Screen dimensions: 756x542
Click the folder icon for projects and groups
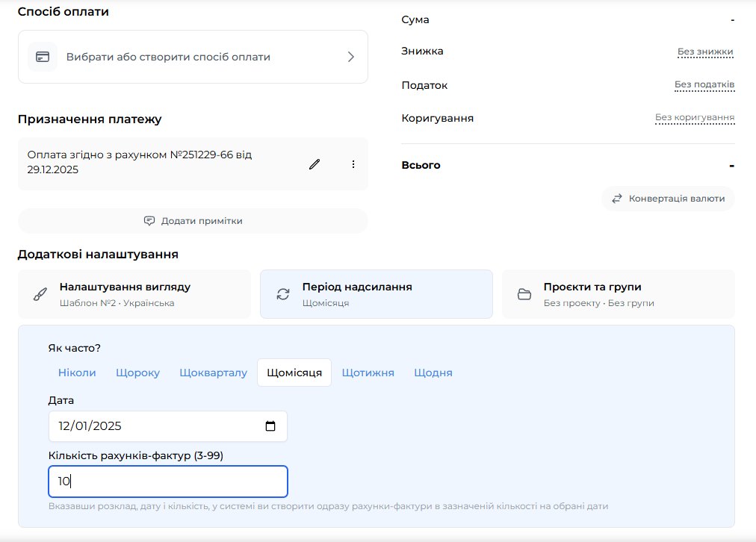[524, 294]
